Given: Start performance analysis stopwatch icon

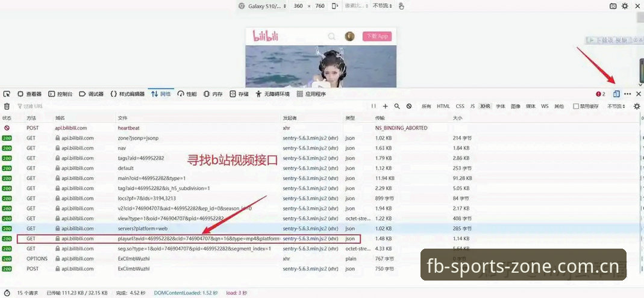Looking at the screenshot, I should click(x=7, y=293).
